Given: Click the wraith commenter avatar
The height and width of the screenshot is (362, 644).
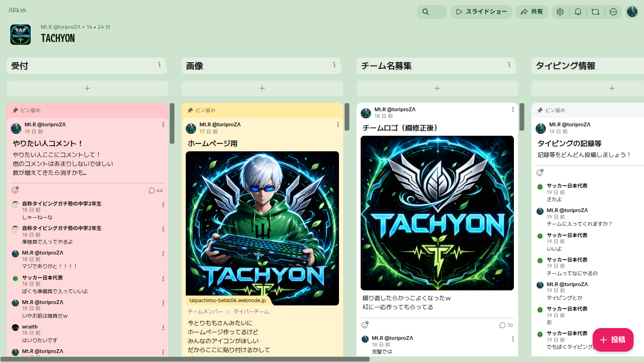Looking at the screenshot, I should point(16,327).
